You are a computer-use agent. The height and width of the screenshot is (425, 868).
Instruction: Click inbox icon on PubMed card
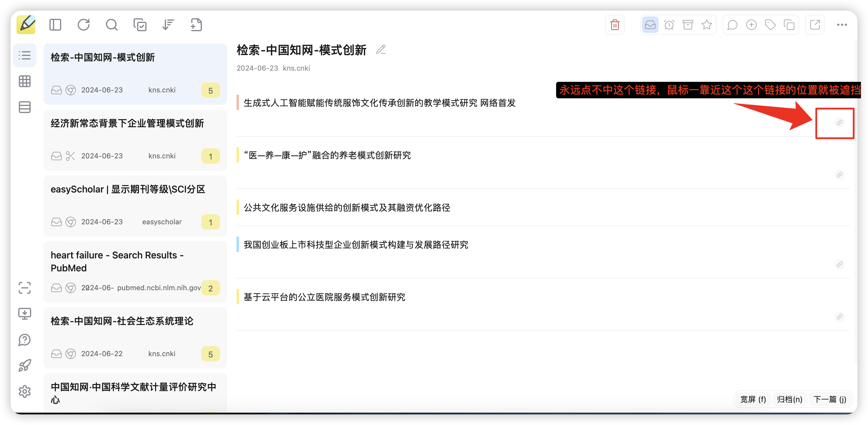pos(56,288)
